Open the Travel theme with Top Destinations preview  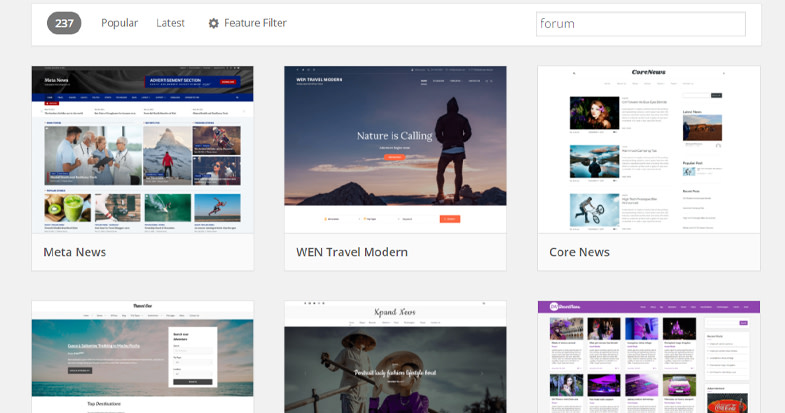(143, 357)
